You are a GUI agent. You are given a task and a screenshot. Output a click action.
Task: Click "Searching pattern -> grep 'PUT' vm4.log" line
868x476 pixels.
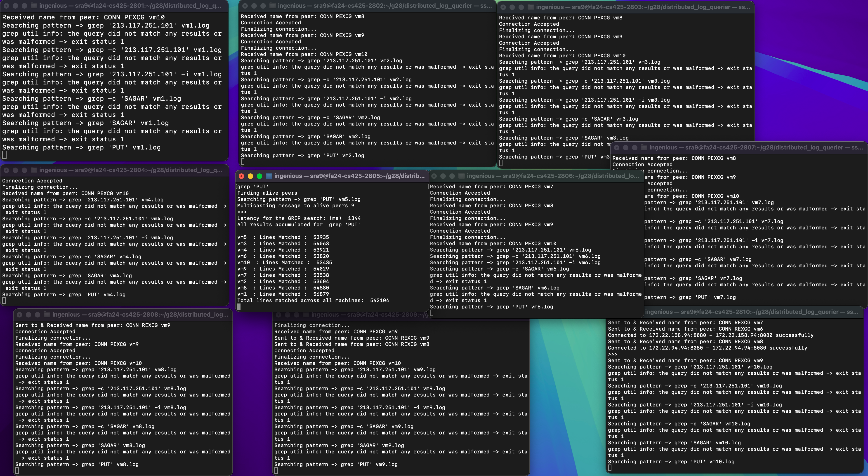(x=64, y=294)
